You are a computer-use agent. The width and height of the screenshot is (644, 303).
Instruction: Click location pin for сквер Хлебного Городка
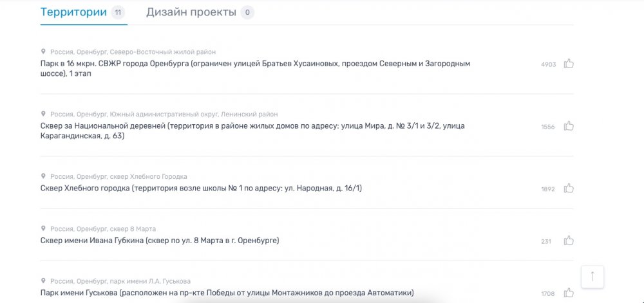[x=44, y=176]
